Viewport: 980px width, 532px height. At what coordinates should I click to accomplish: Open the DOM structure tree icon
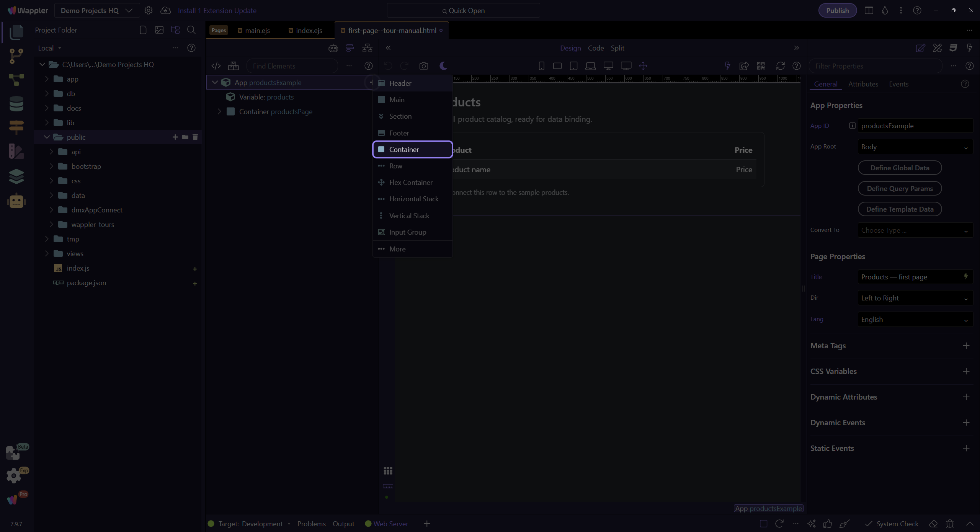(x=367, y=48)
